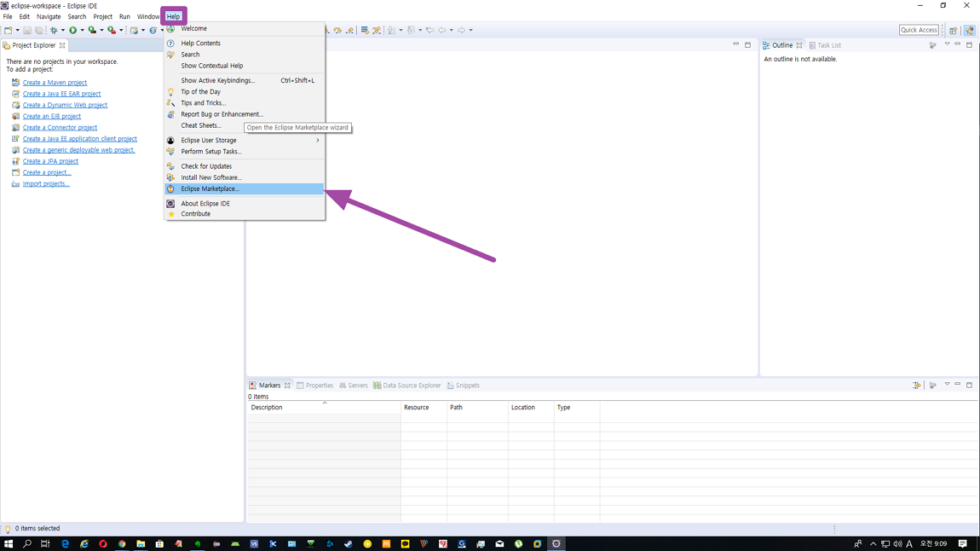Click the Markers filter icon
980x551 pixels.
[x=916, y=386]
